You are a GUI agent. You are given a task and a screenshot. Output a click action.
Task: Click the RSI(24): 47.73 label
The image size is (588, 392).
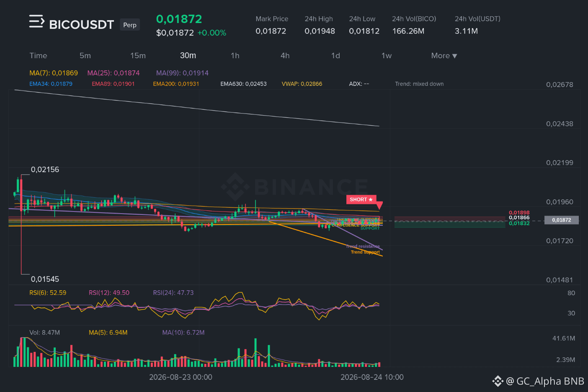(173, 293)
